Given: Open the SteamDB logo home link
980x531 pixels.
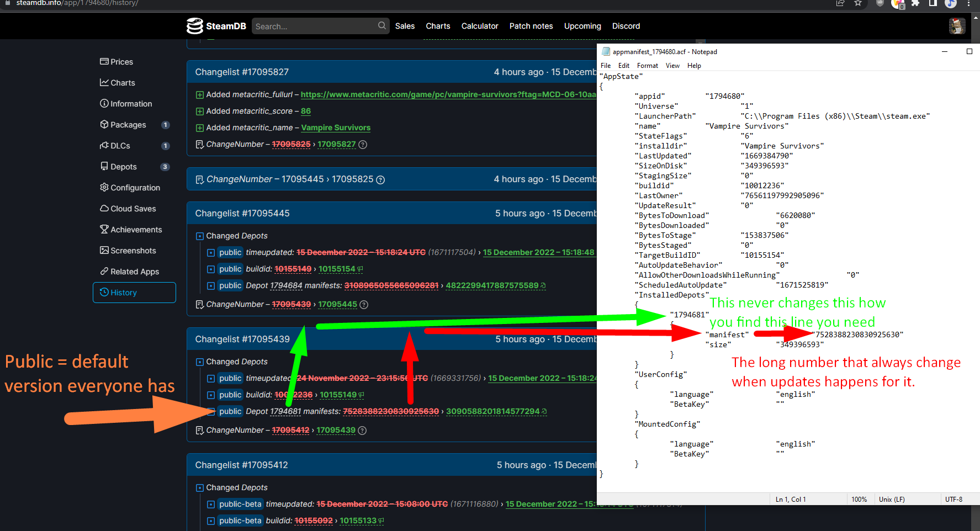Looking at the screenshot, I should click(216, 26).
